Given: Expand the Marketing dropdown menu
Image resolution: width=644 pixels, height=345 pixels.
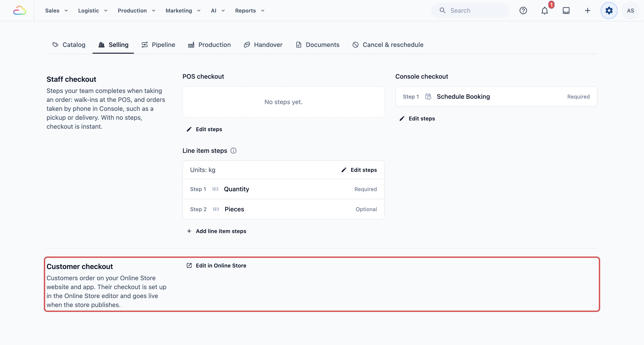Looking at the screenshot, I should (x=183, y=11).
